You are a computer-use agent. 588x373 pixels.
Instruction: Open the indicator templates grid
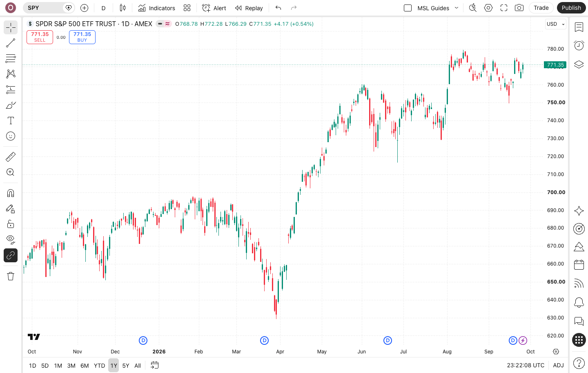[x=187, y=8]
